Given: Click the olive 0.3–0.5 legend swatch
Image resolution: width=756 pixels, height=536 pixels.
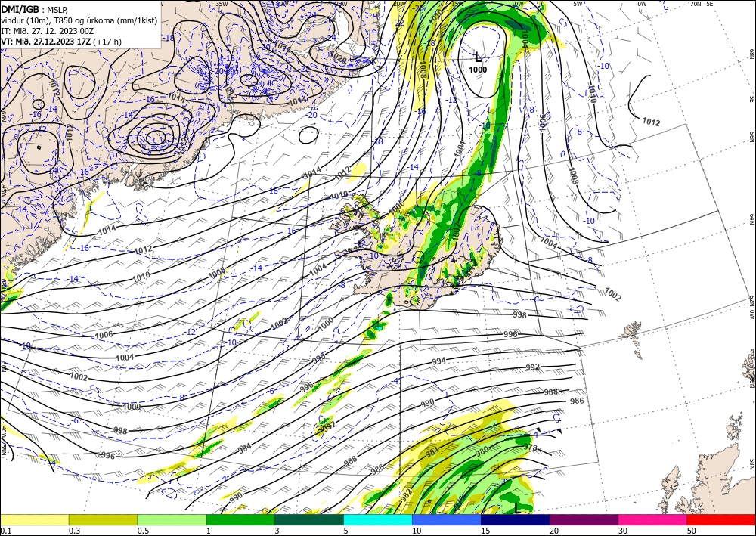Looking at the screenshot, I should coord(103,519).
